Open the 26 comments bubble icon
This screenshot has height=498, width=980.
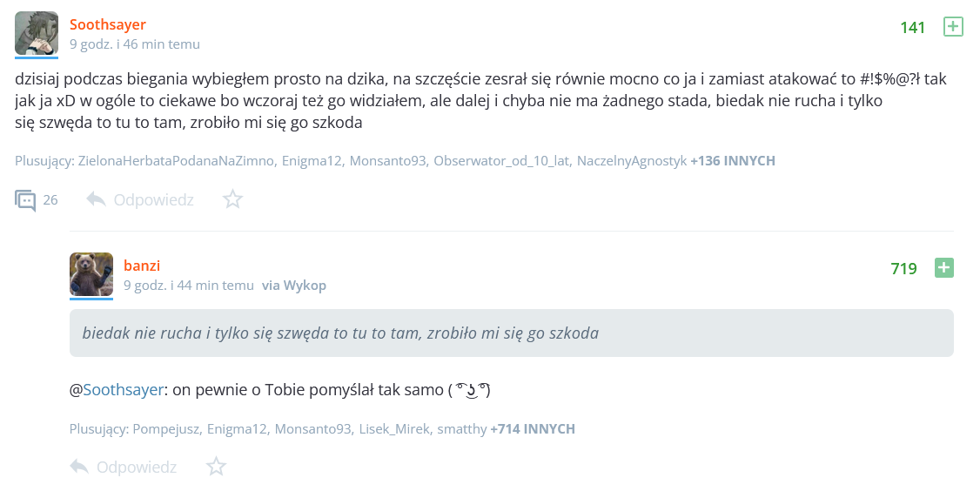(x=25, y=200)
